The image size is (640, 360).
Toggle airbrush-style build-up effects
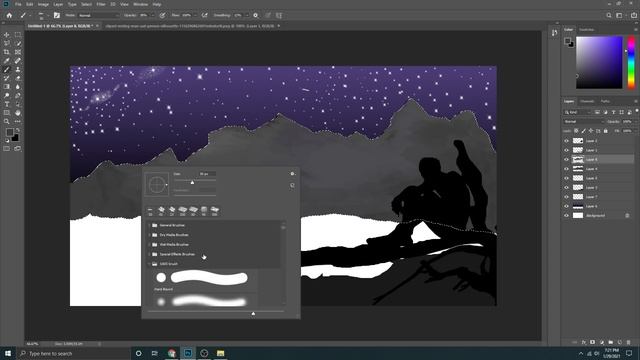tap(204, 16)
